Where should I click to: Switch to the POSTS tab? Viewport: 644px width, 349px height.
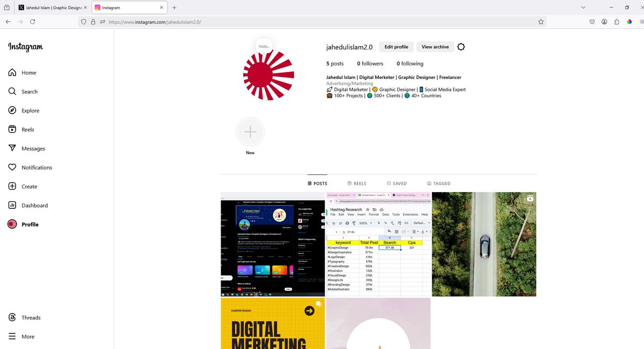point(318,184)
